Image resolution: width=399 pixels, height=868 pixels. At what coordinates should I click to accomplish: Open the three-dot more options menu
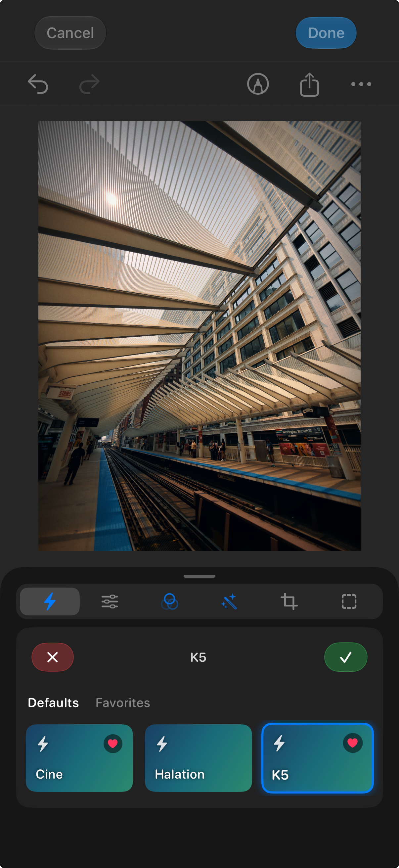[x=361, y=84]
